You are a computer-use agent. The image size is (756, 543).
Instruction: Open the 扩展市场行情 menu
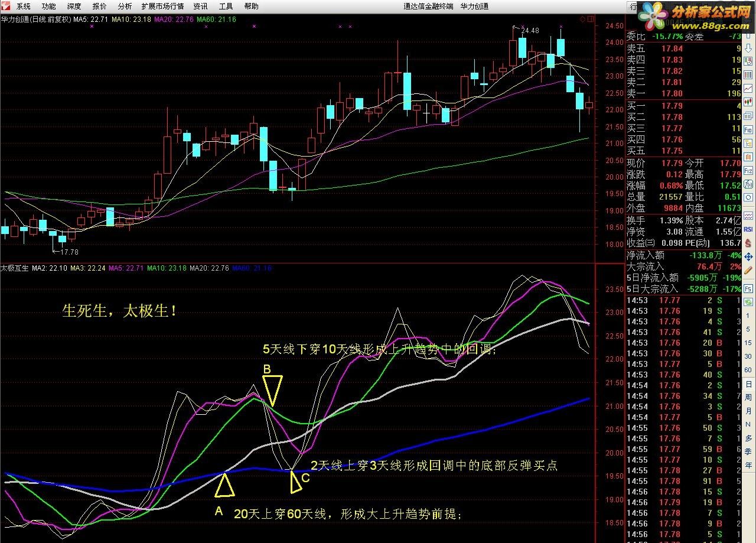162,6
